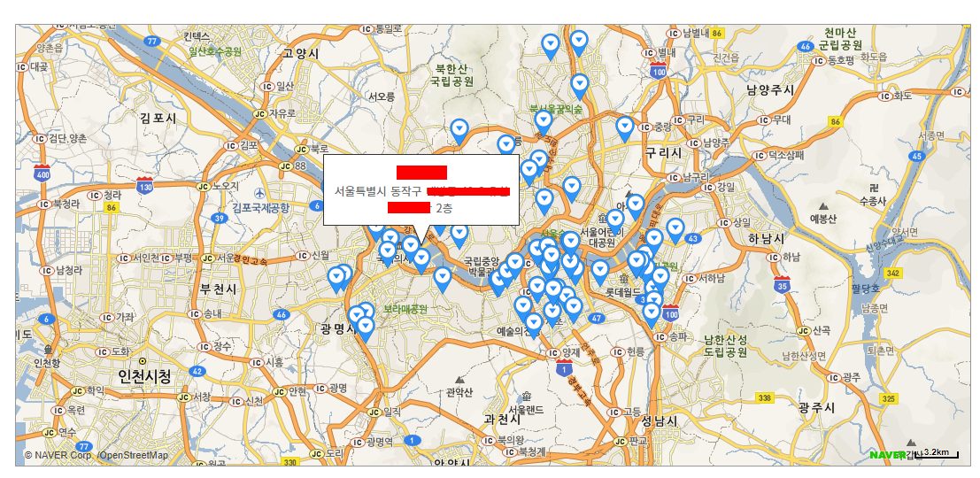Select the marker beneath 북한산 국립공원 label

coord(459,129)
